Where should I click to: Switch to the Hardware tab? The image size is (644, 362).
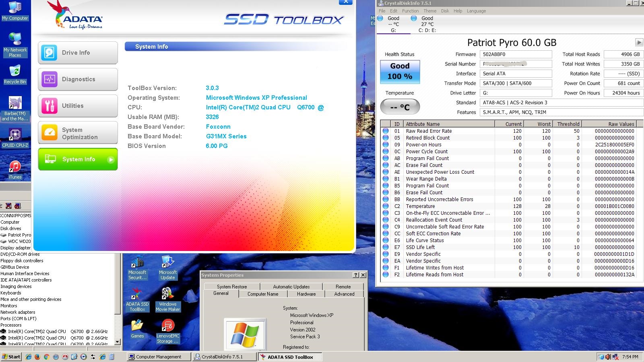pyautogui.click(x=306, y=294)
